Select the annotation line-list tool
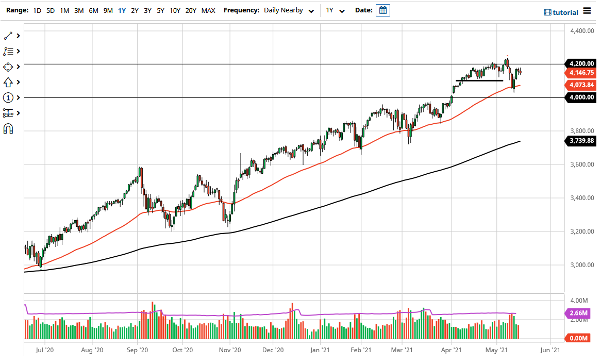 click(8, 51)
